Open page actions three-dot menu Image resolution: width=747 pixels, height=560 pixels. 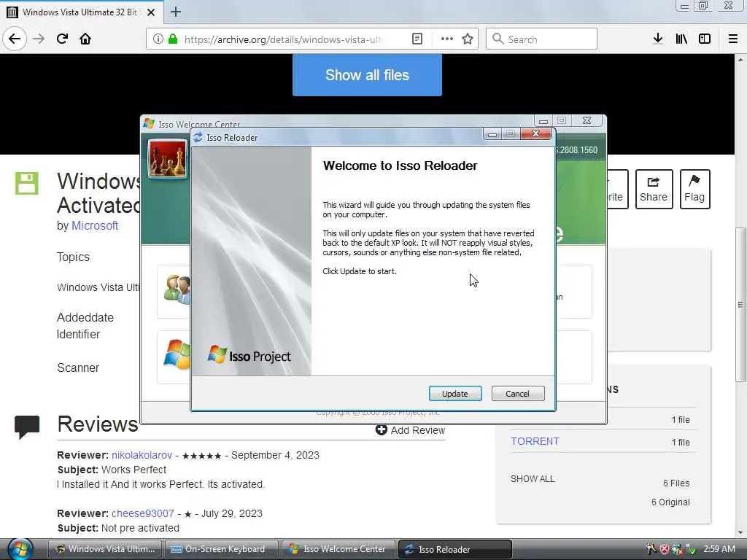point(447,39)
